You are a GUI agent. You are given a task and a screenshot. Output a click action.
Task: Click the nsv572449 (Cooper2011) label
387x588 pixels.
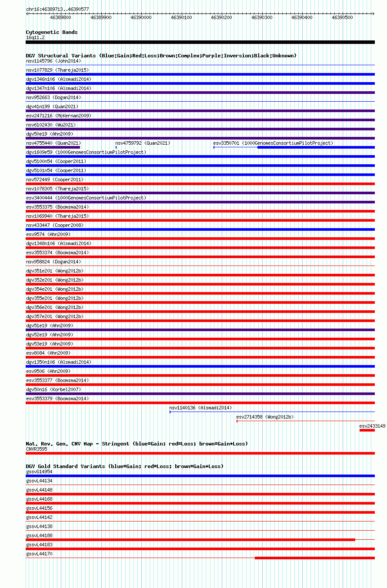[55, 179]
